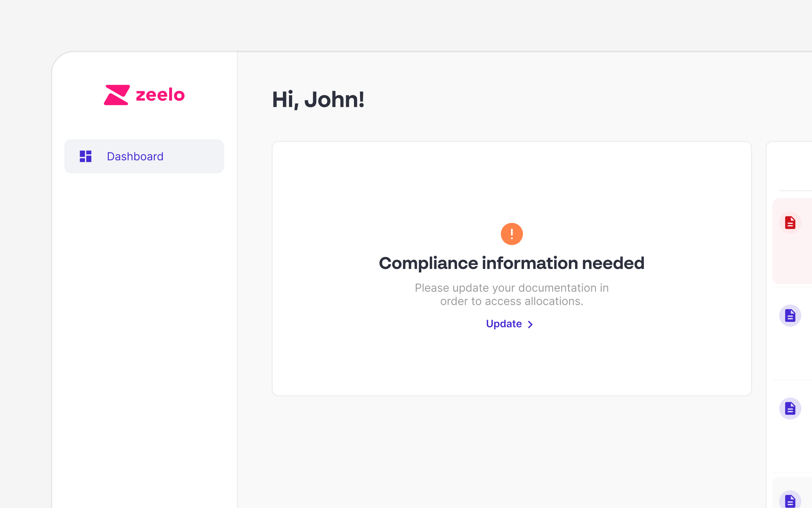Click the chevron arrow next to Update

[530, 324]
